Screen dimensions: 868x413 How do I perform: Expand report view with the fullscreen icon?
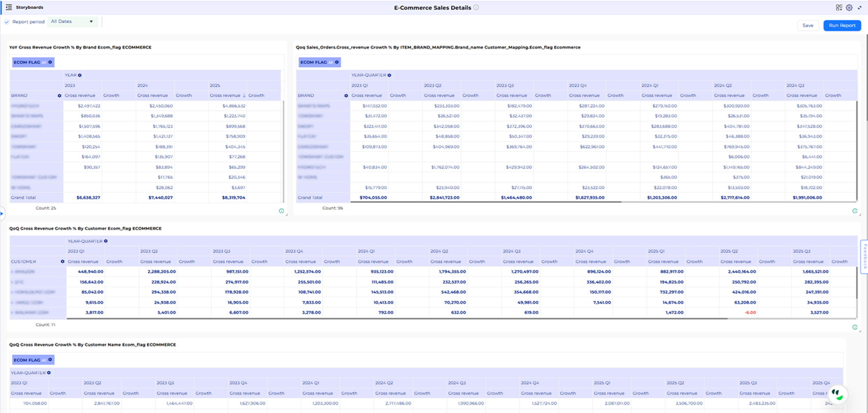point(860,8)
